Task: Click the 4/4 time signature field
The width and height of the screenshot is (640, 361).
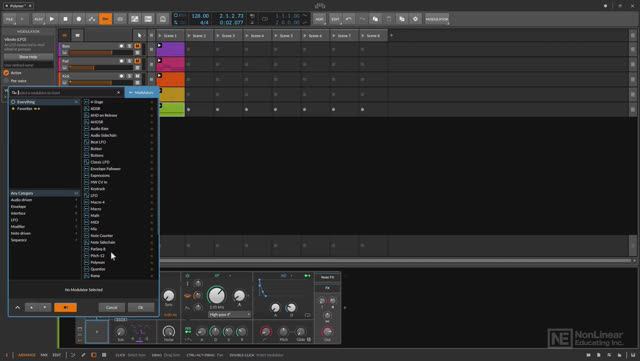Action: (x=204, y=22)
